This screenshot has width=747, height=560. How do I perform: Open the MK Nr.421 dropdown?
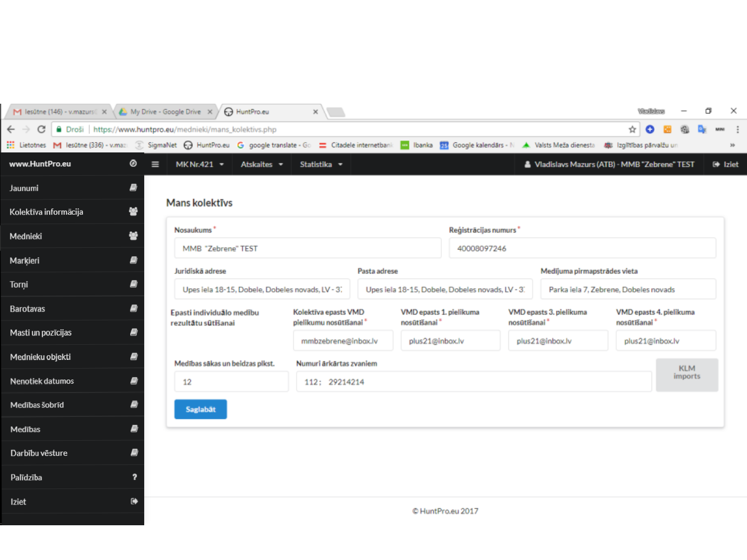click(200, 164)
